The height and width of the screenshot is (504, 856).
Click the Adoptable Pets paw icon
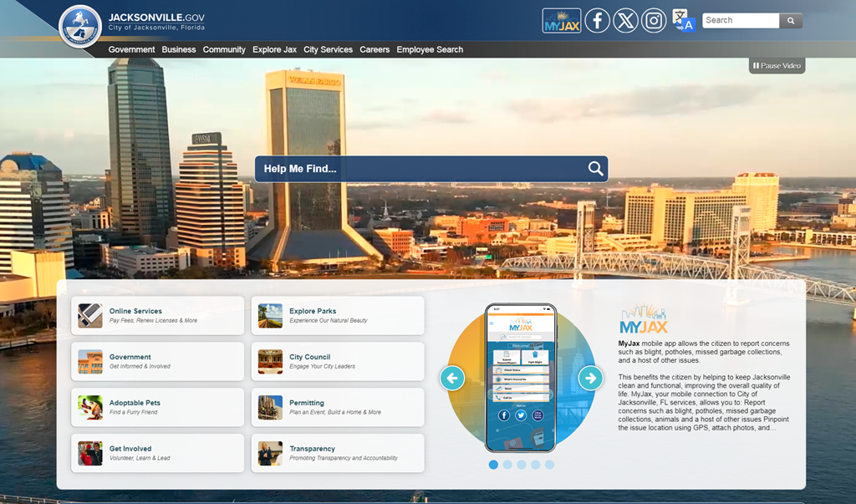(x=90, y=407)
